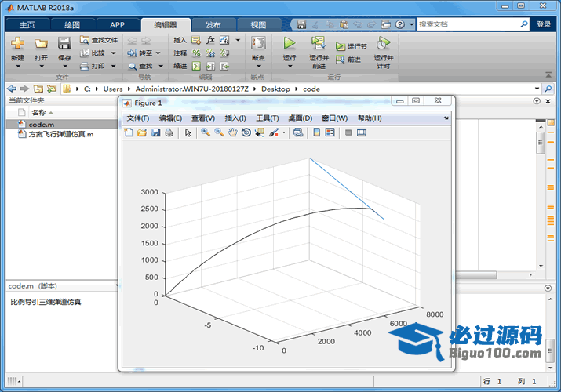
Task: Open Figure Help (帮助) menu
Action: 370,118
